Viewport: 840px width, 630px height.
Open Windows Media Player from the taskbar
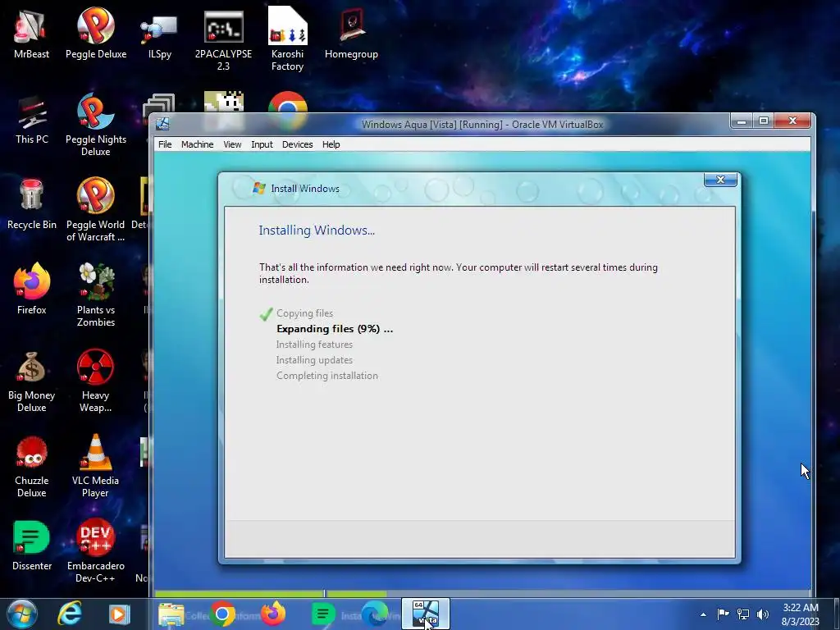pyautogui.click(x=119, y=614)
